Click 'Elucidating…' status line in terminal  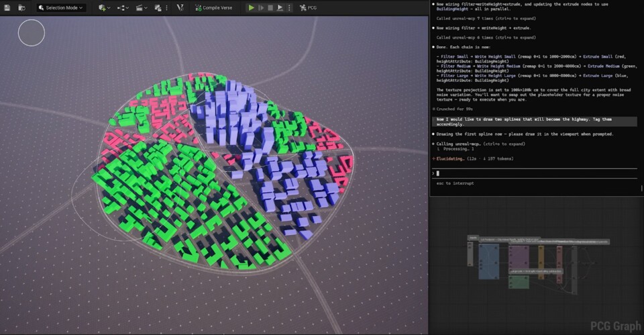coord(473,158)
